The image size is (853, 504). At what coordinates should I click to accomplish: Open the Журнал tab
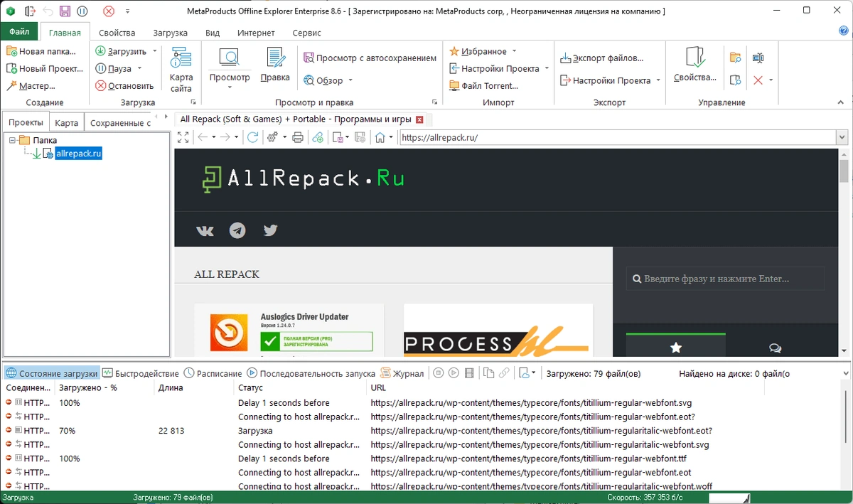(x=402, y=373)
